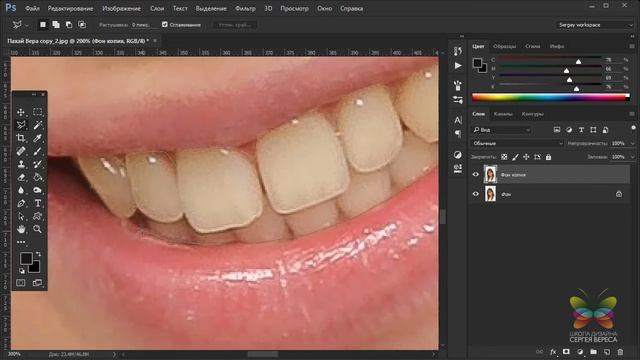
Task: Select the Path Selection tool
Action: (21, 216)
